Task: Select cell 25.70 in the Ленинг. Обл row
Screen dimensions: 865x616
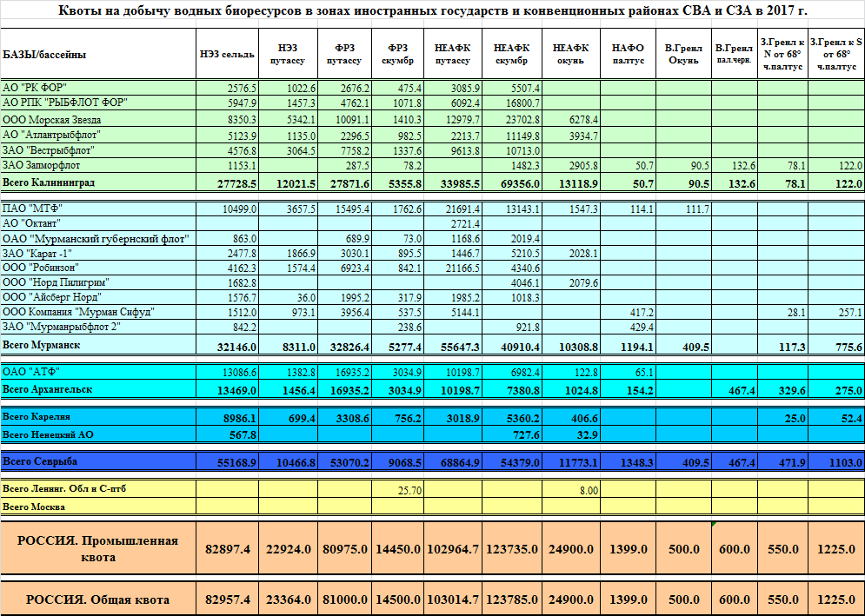Action: [x=398, y=489]
